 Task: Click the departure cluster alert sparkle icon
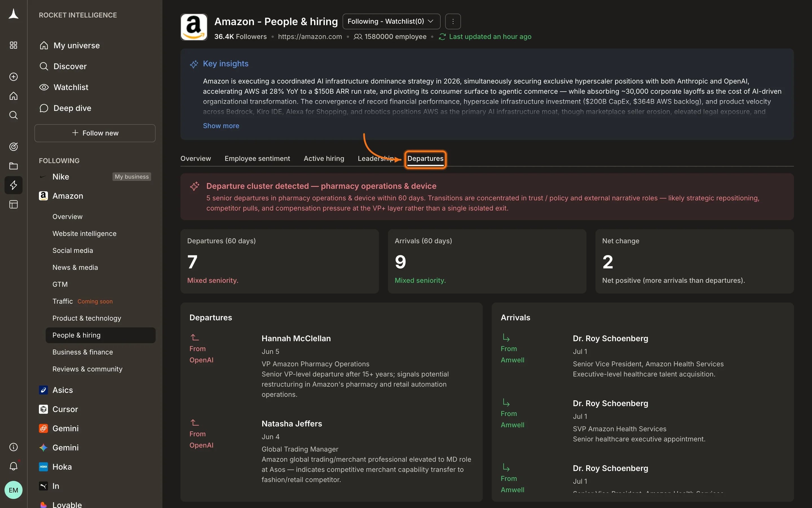pos(195,186)
